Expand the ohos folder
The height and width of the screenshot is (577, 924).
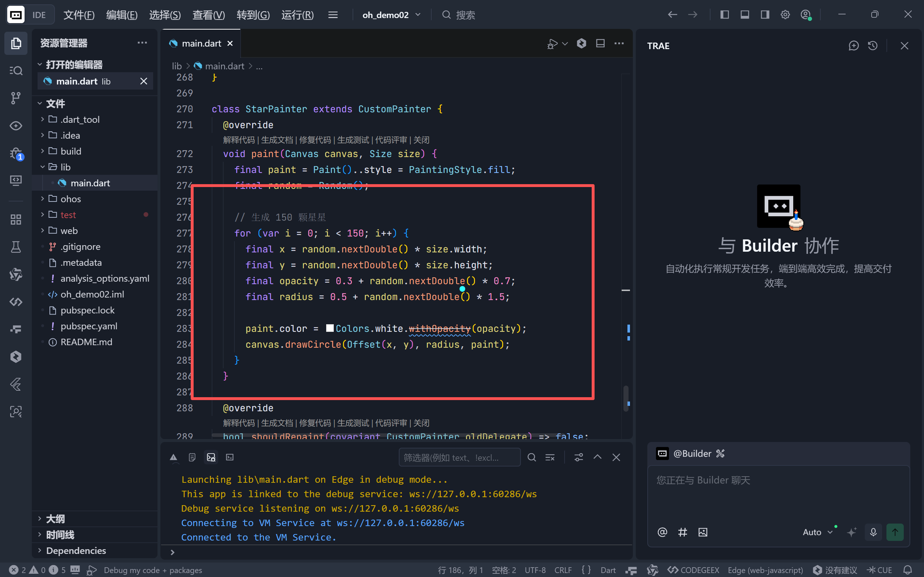[70, 199]
